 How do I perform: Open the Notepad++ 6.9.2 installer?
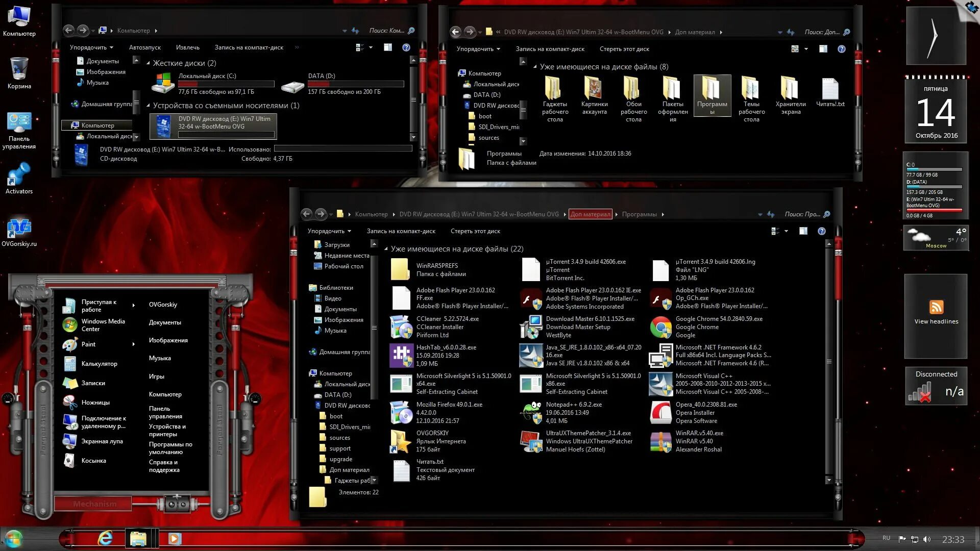click(x=530, y=413)
